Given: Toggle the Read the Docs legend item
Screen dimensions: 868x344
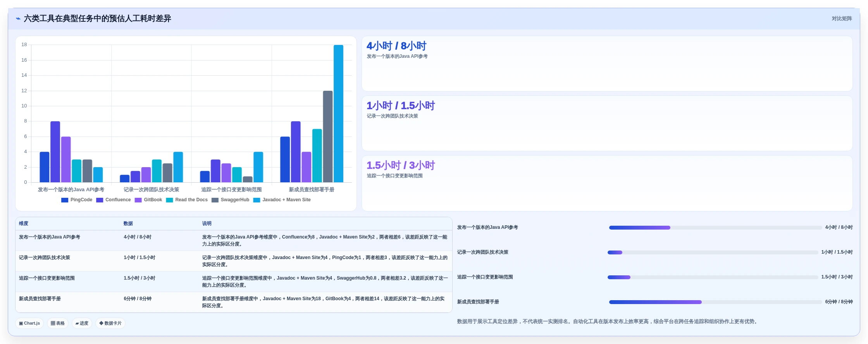Looking at the screenshot, I should click(187, 200).
